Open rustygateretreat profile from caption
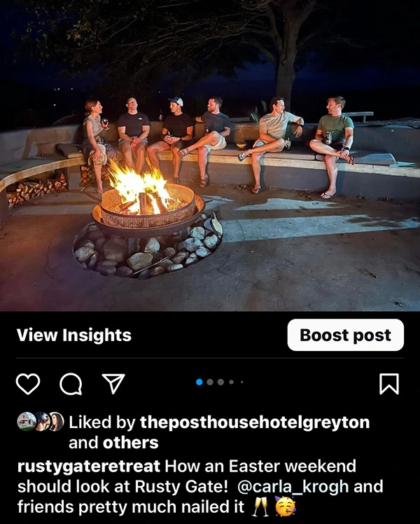Image resolution: width=420 pixels, height=524 pixels. coord(89,466)
